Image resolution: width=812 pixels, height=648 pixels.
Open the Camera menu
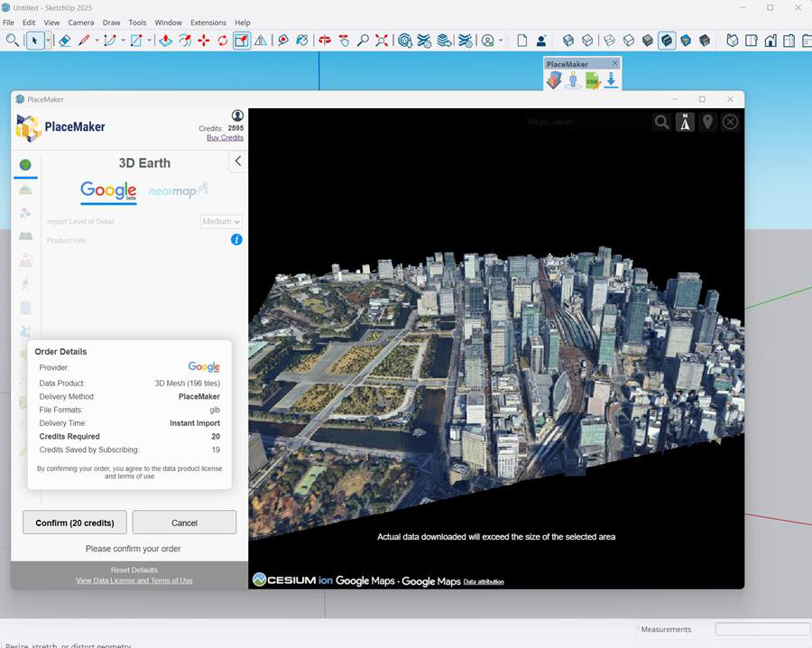81,23
